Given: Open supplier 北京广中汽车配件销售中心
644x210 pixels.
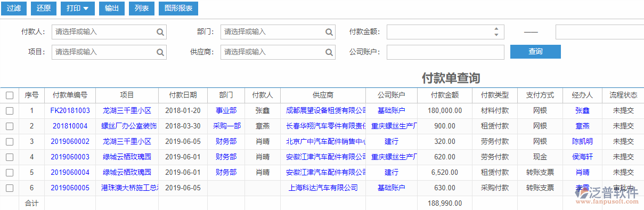Looking at the screenshot, I should 325,142.
